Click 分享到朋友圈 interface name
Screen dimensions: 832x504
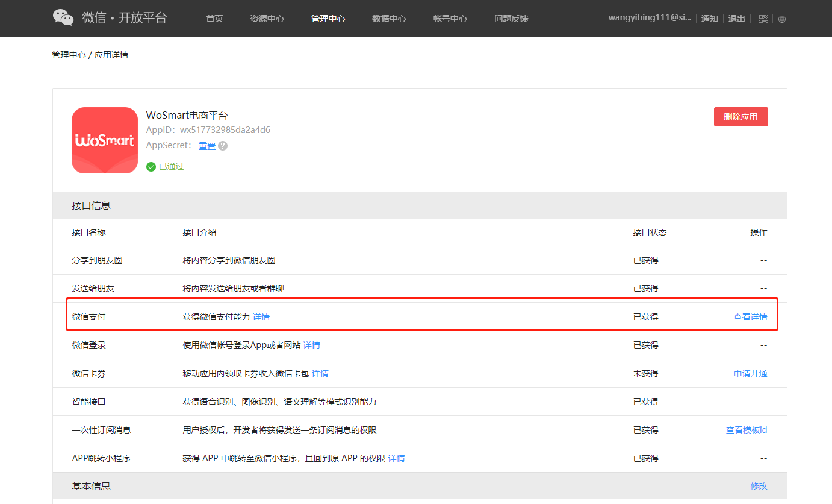tap(97, 260)
